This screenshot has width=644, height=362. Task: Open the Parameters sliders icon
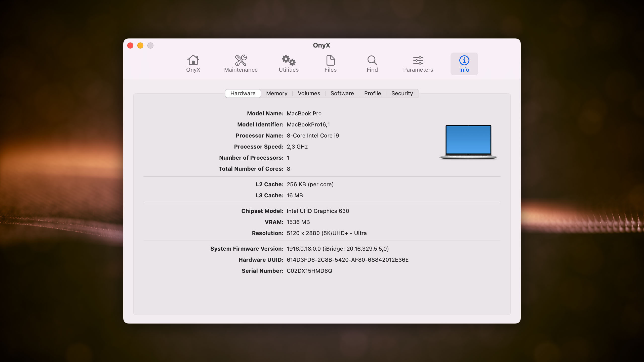[x=418, y=64]
